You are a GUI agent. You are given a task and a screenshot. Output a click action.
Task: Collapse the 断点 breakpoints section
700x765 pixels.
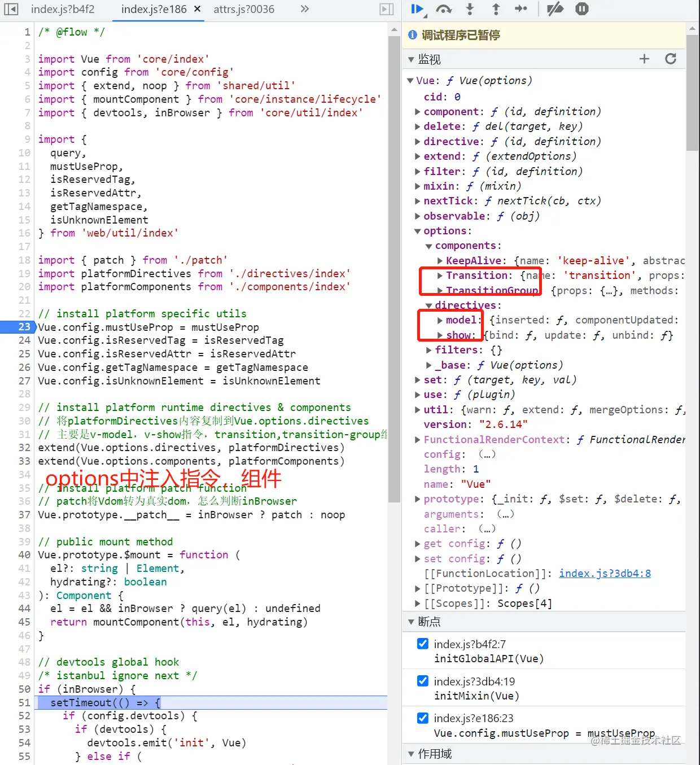411,622
